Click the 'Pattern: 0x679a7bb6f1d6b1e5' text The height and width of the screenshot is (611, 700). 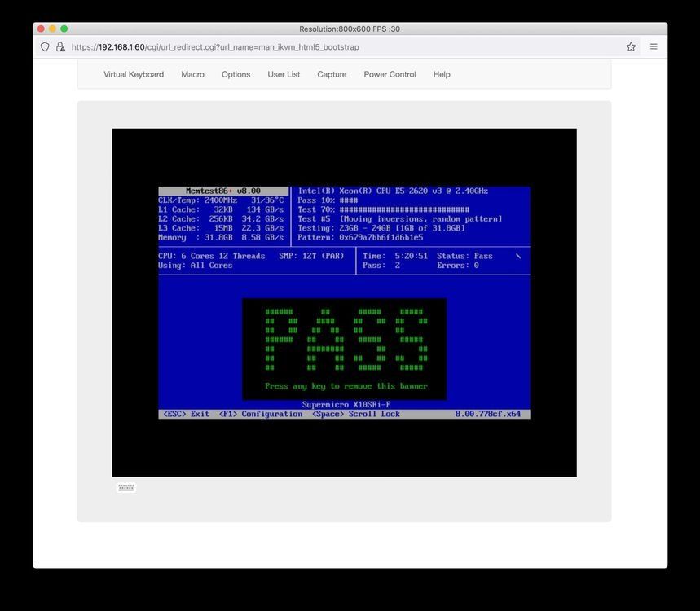[360, 237]
